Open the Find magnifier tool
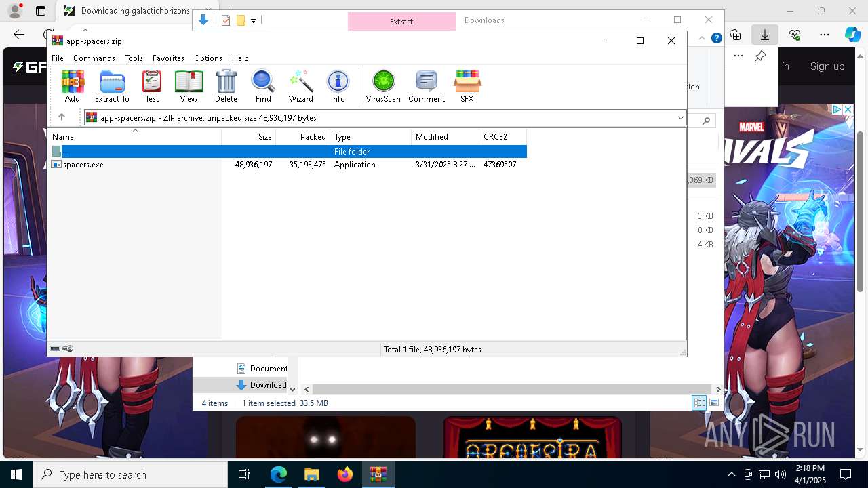 pyautogui.click(x=263, y=86)
